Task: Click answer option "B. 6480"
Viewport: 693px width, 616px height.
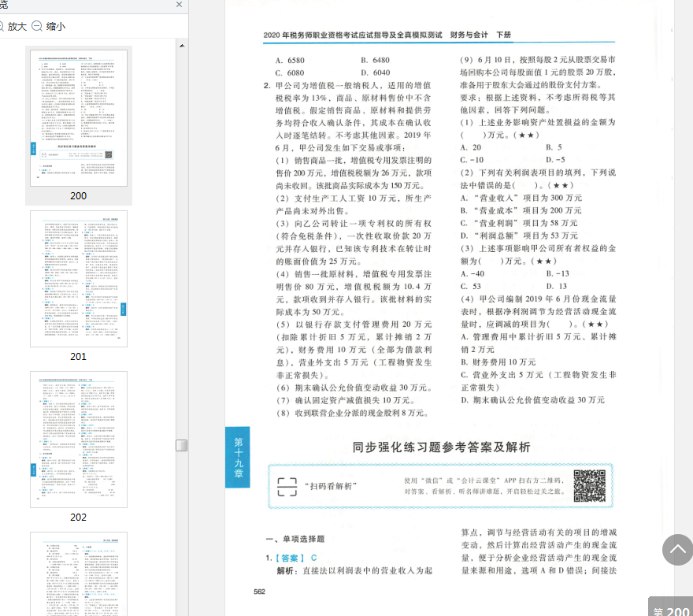Action: click(375, 60)
